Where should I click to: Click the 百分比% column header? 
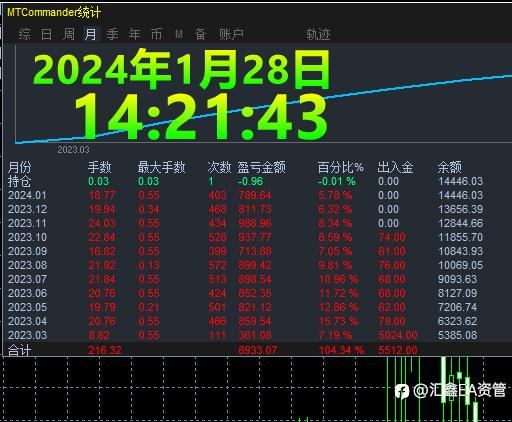click(341, 167)
